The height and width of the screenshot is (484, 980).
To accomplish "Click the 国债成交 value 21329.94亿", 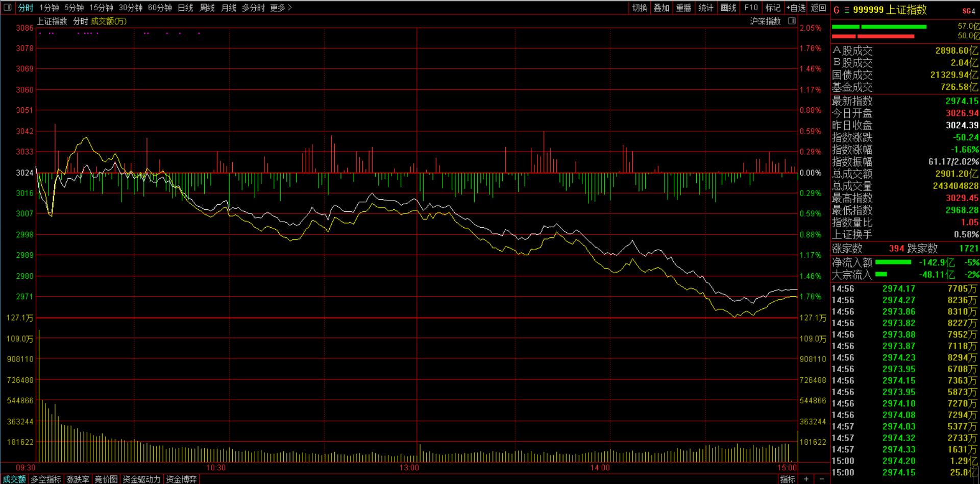I will (954, 75).
